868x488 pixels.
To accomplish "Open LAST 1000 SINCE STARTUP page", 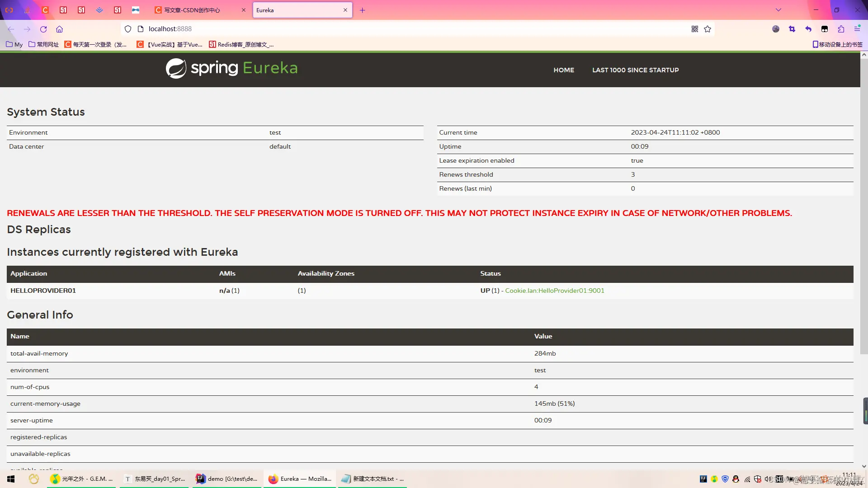I will 635,70.
